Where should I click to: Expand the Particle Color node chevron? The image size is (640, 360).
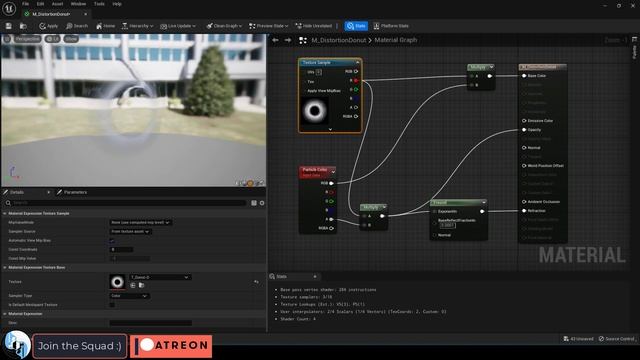(333, 172)
